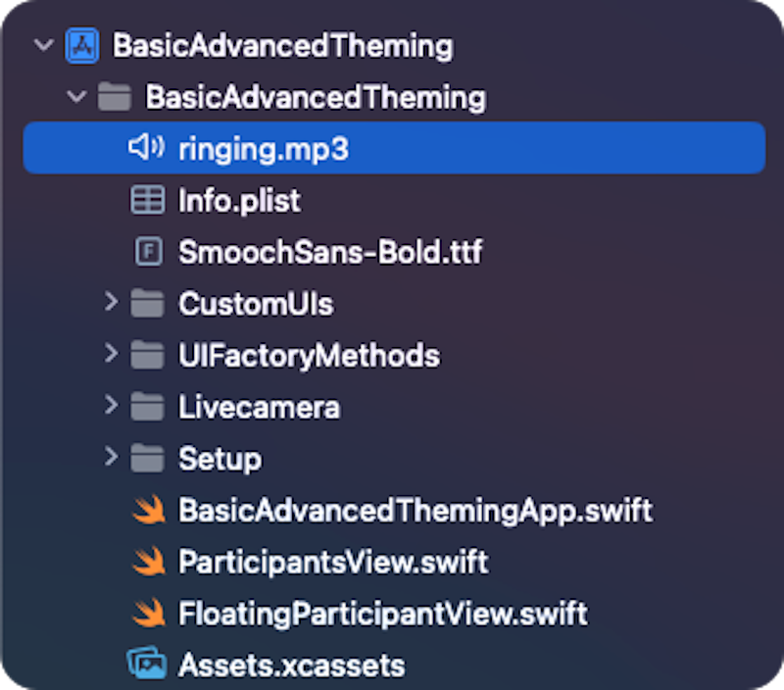Click the folder icon beside CustomUIs
784x690 pixels.
coord(148,304)
